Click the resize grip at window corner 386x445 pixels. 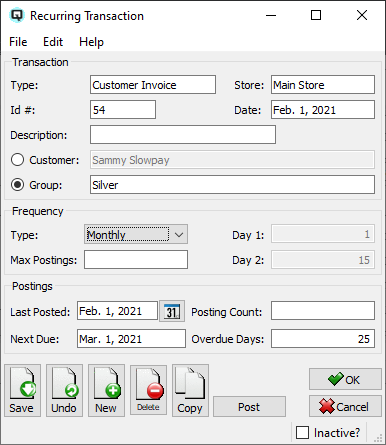(x=378, y=438)
